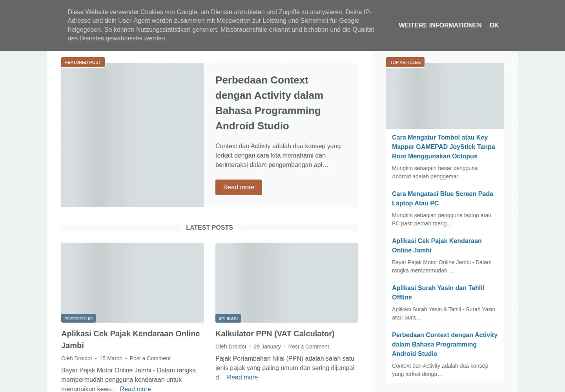Viewport: 565px width, 392px height.
Task: Open featured post title Perbedaan Context dengan Activity
Action: pyautogui.click(x=269, y=103)
